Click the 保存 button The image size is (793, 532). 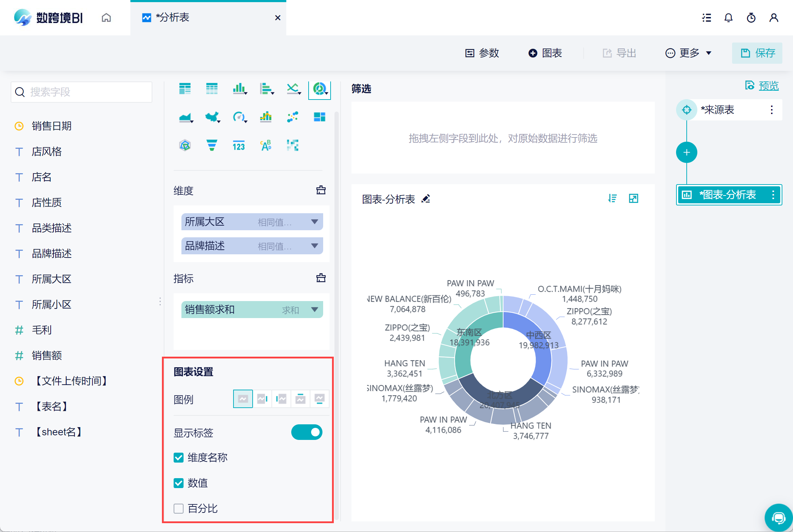(x=757, y=53)
